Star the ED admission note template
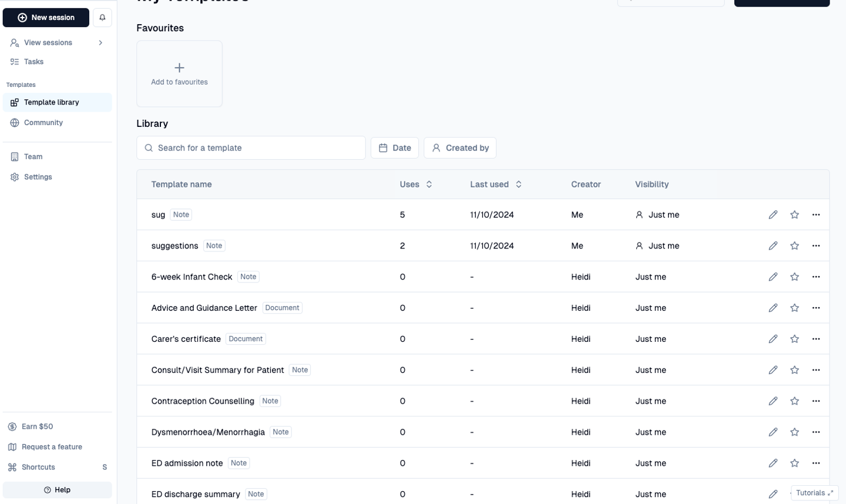Screen dimensions: 846x504 pos(794,463)
